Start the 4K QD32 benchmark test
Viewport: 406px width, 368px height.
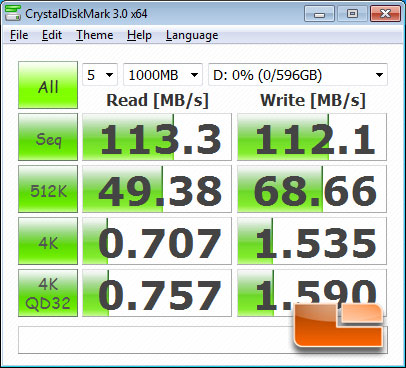click(48, 293)
